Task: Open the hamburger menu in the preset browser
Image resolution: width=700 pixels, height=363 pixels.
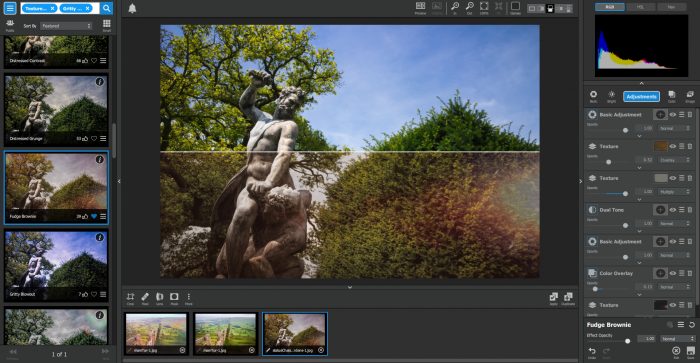Action: (10, 8)
